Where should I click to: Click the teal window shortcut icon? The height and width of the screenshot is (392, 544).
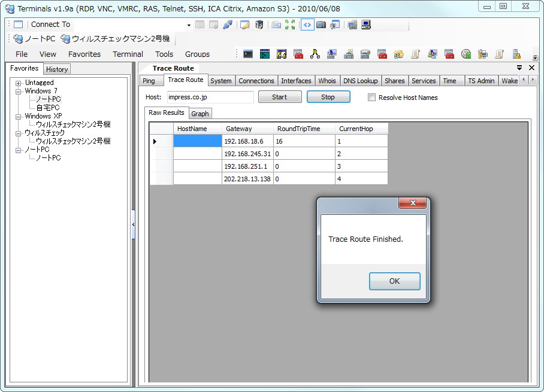coord(265,54)
